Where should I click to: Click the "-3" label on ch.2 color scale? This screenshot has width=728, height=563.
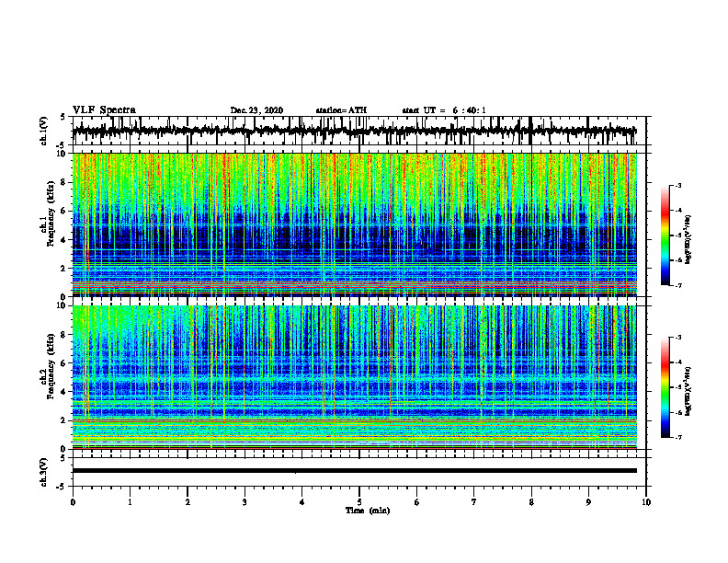(x=678, y=338)
